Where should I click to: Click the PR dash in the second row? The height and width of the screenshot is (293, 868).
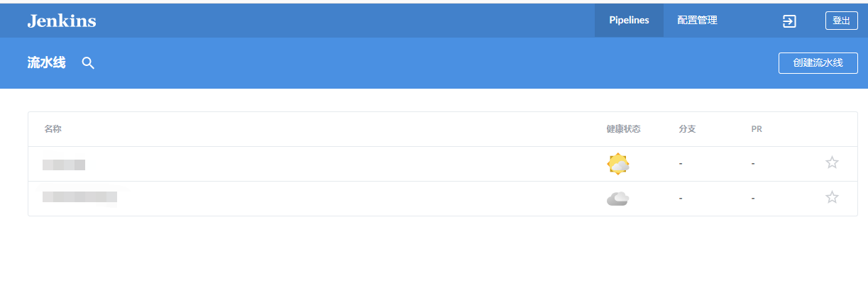click(752, 199)
